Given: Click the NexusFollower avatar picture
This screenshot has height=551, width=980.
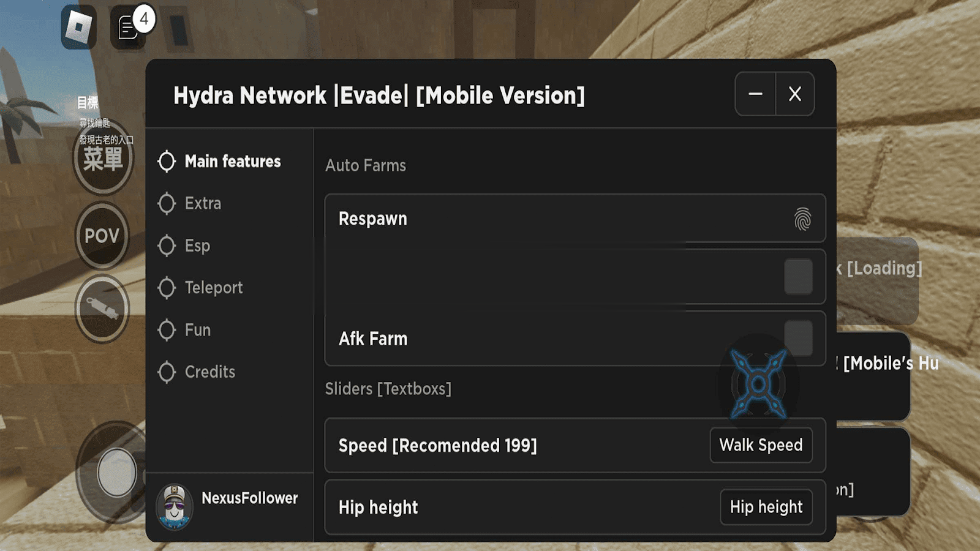Looking at the screenshot, I should tap(175, 506).
